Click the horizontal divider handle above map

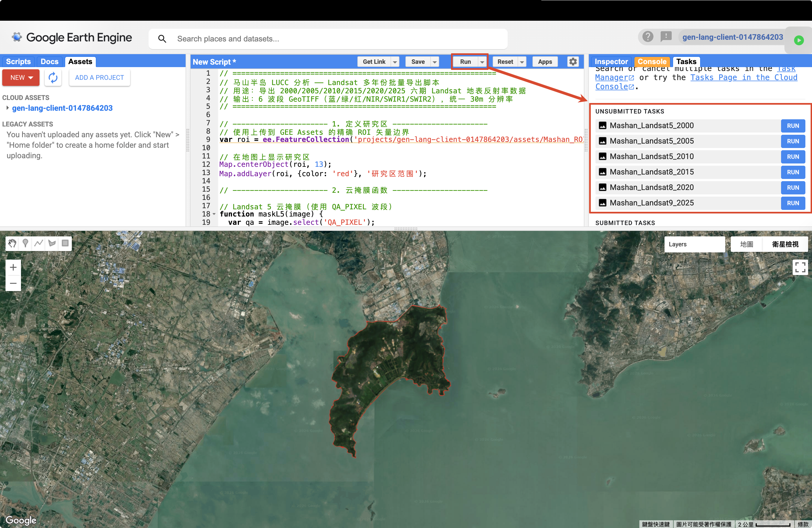tap(406, 229)
